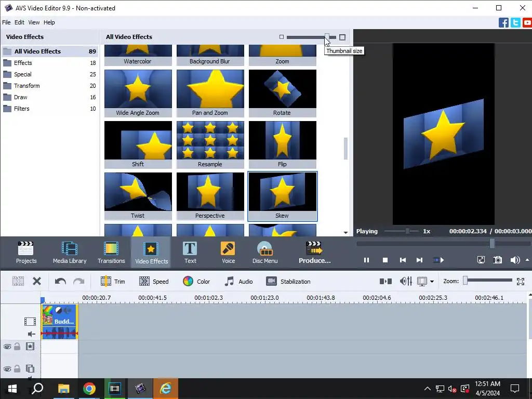532x399 pixels.
Task: Mute the preview volume speaker
Action: click(515, 260)
